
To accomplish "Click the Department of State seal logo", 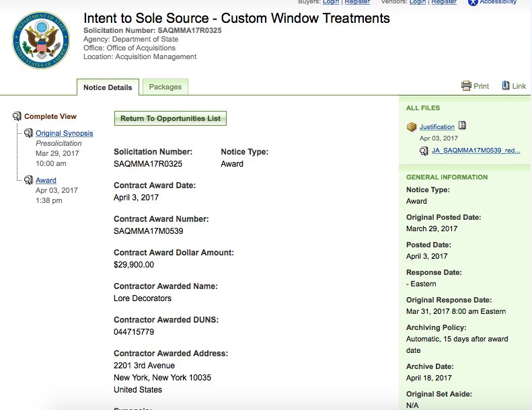I will [41, 40].
